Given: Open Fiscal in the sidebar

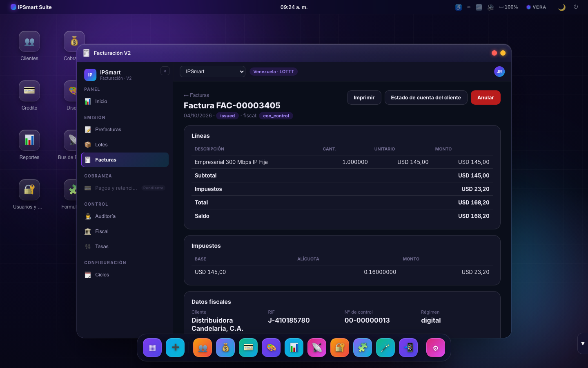Looking at the screenshot, I should [125, 231].
